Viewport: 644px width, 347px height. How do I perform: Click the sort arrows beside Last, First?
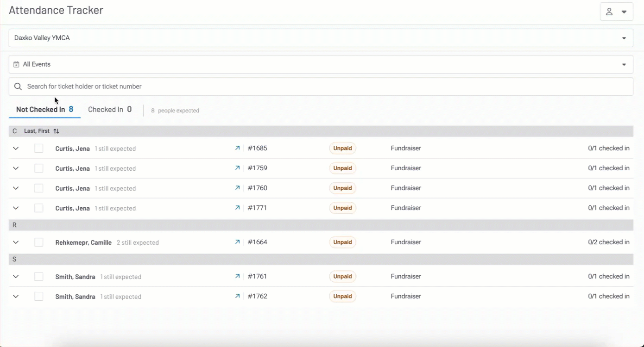tap(57, 131)
